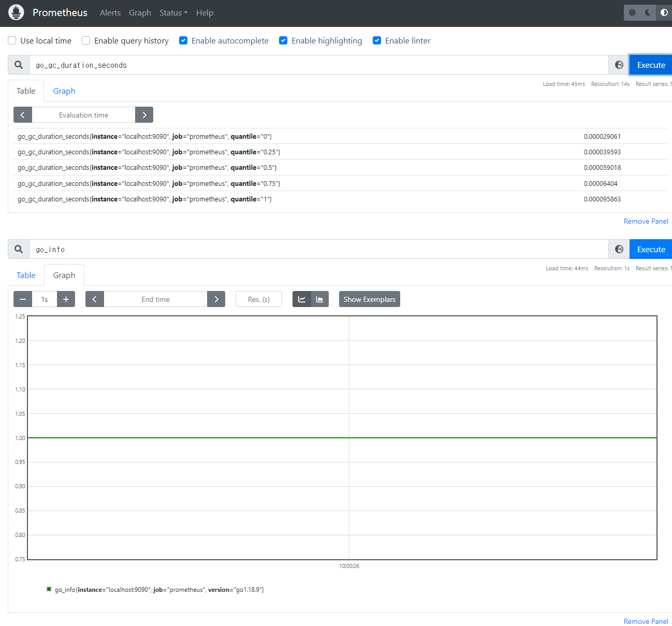Open Help in navbar
The width and height of the screenshot is (672, 626).
click(x=204, y=12)
